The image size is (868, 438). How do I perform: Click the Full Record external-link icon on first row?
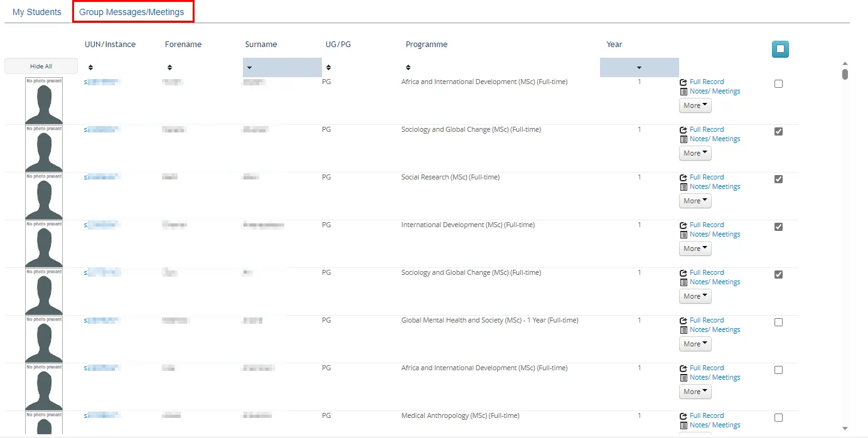pos(684,81)
